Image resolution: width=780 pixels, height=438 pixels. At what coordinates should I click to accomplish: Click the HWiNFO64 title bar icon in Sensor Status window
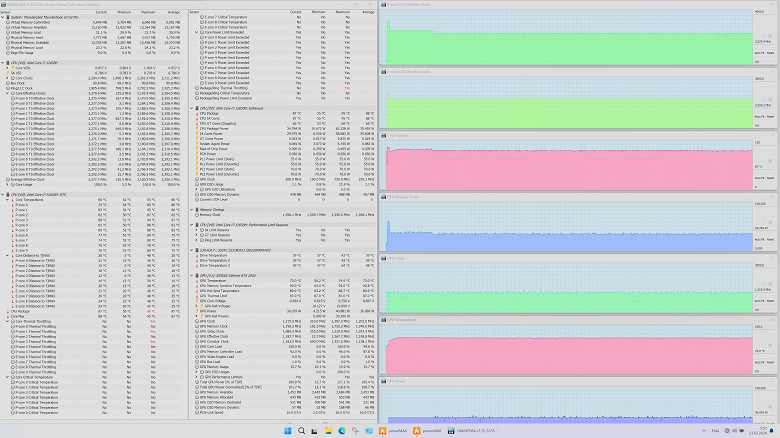click(x=3, y=4)
